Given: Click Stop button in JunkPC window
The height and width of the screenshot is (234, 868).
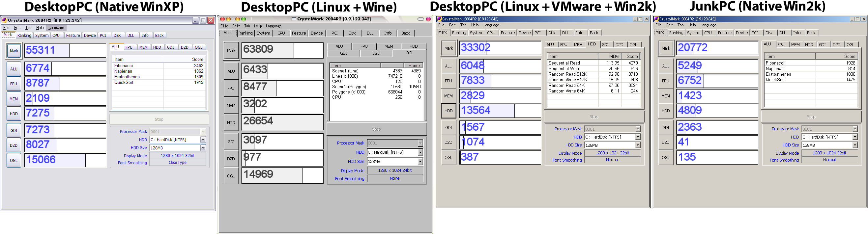Looking at the screenshot, I should (811, 117).
